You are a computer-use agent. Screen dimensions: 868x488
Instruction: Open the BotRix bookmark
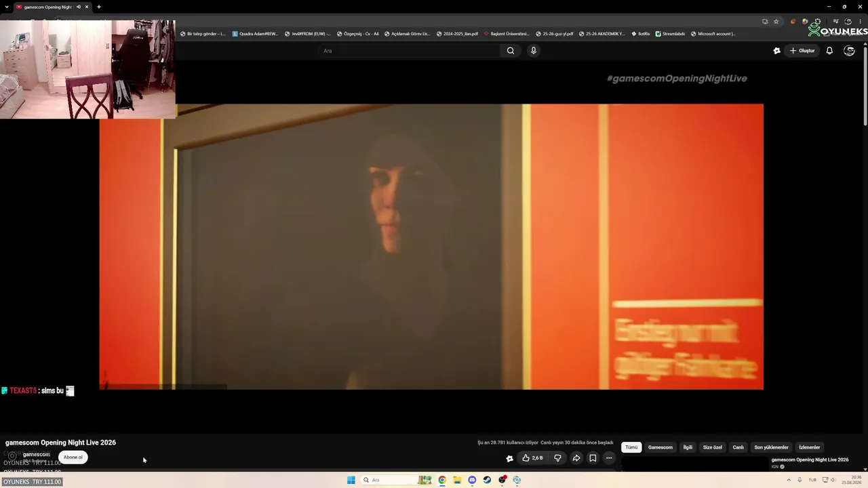point(641,34)
